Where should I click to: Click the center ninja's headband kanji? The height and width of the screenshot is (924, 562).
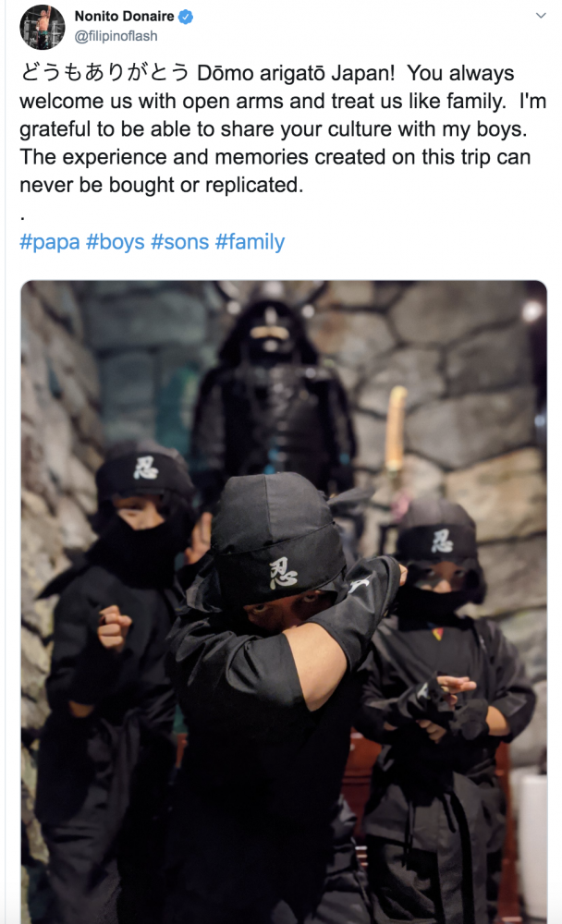tap(283, 574)
